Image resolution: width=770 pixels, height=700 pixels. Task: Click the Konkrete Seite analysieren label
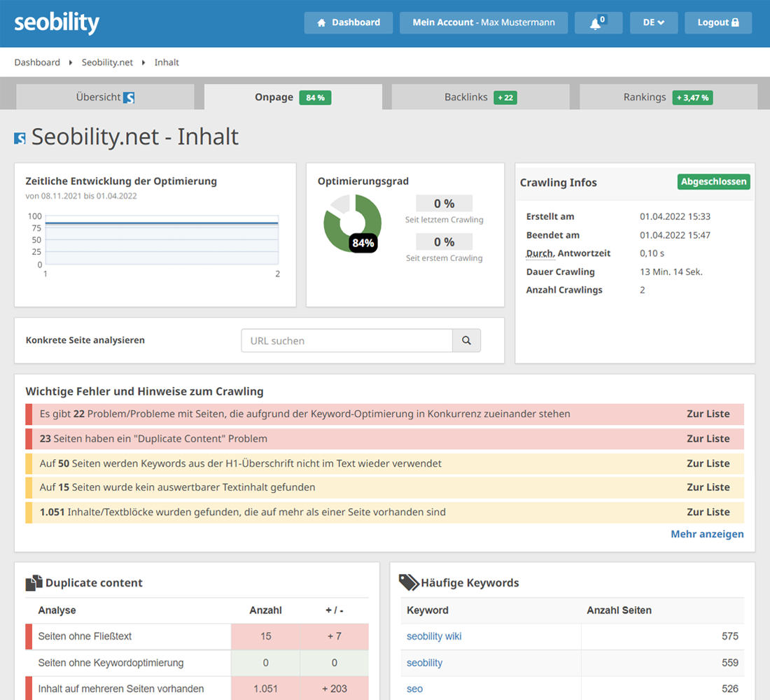pos(85,340)
